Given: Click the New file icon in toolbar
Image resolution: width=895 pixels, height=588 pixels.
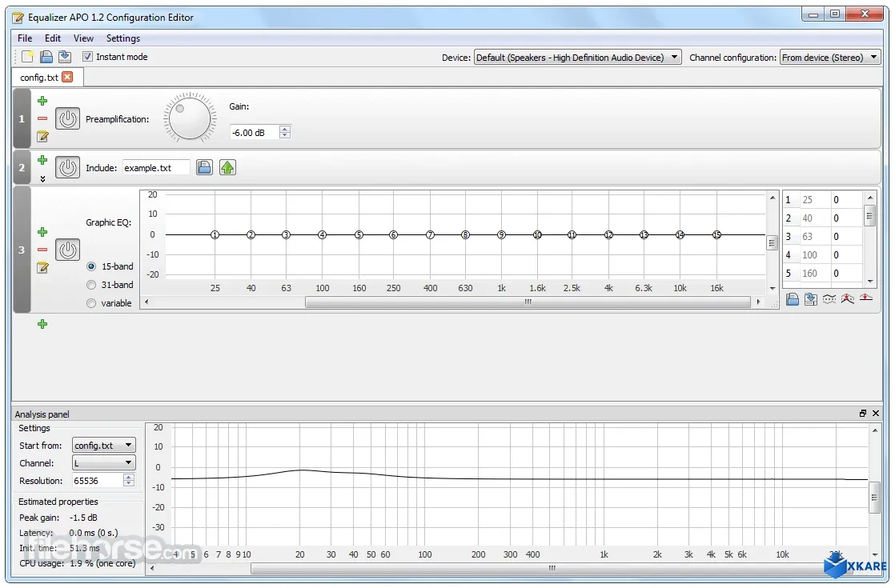Looking at the screenshot, I should [x=27, y=57].
